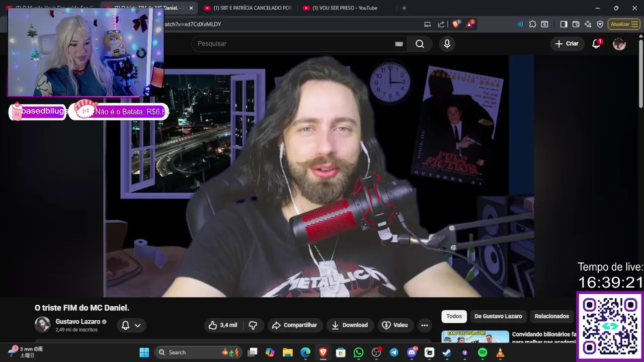Open Windows Start button
The width and height of the screenshot is (644, 362).
[144, 352]
